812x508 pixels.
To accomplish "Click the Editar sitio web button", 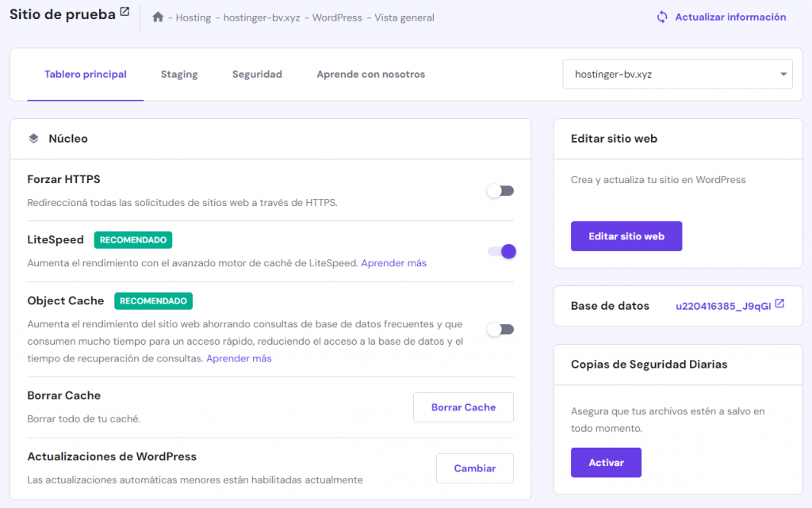I will point(626,236).
